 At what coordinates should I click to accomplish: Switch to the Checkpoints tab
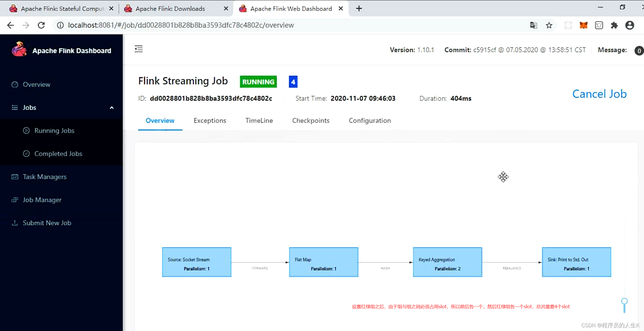point(310,121)
